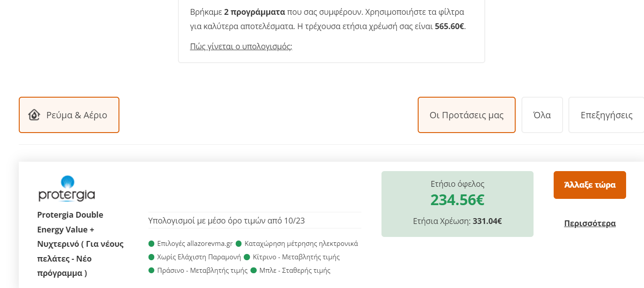The width and height of the screenshot is (644, 288).
Task: Select the Ρεύμα & Αέριο filter
Action: 69,115
